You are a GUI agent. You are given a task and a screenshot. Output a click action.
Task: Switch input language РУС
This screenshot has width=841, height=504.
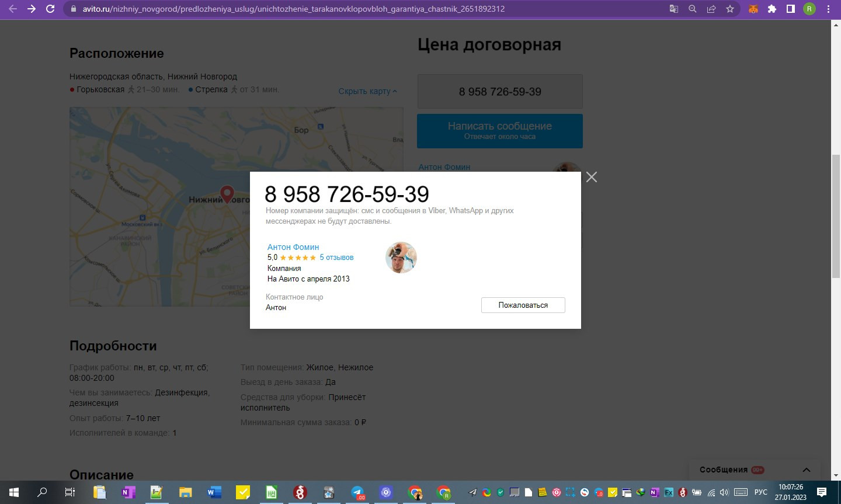pos(760,492)
